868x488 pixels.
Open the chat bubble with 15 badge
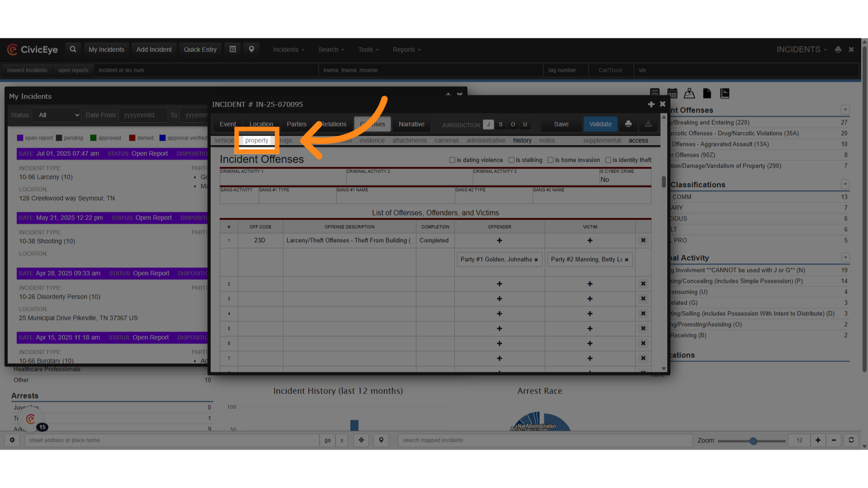pos(31,419)
